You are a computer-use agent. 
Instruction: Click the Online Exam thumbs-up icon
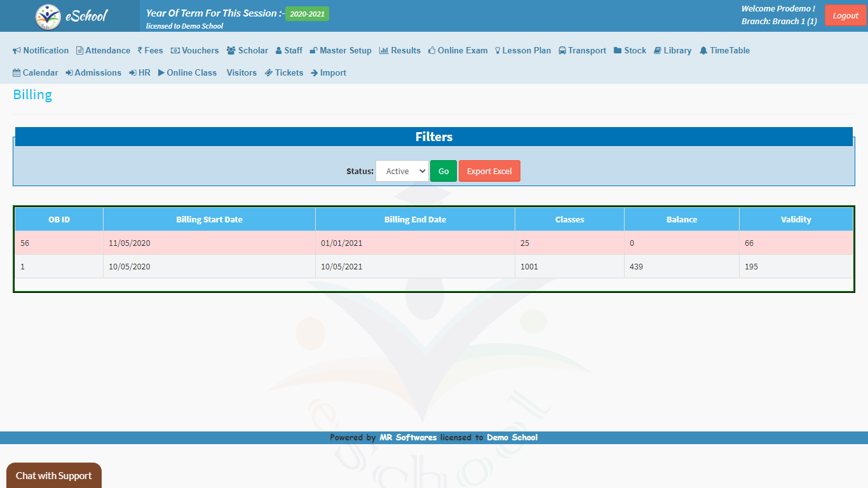432,51
